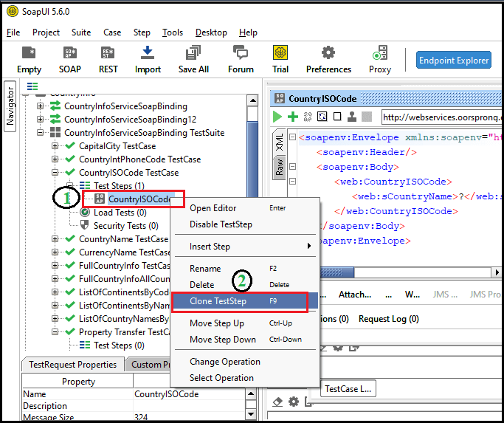Open the Project menu

pyautogui.click(x=46, y=32)
